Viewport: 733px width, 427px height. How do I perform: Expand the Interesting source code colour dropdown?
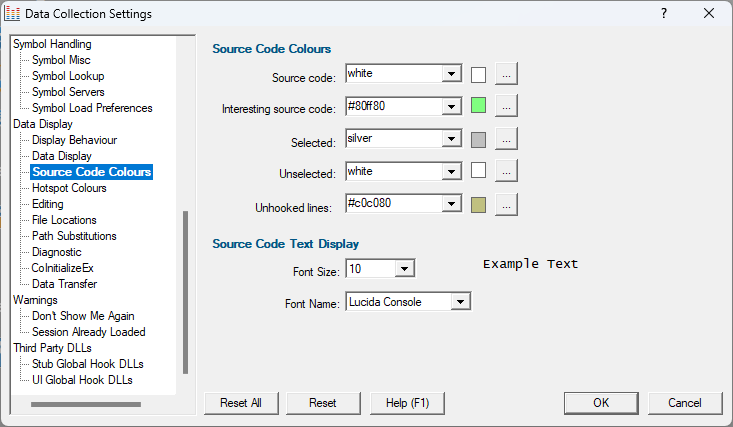451,107
